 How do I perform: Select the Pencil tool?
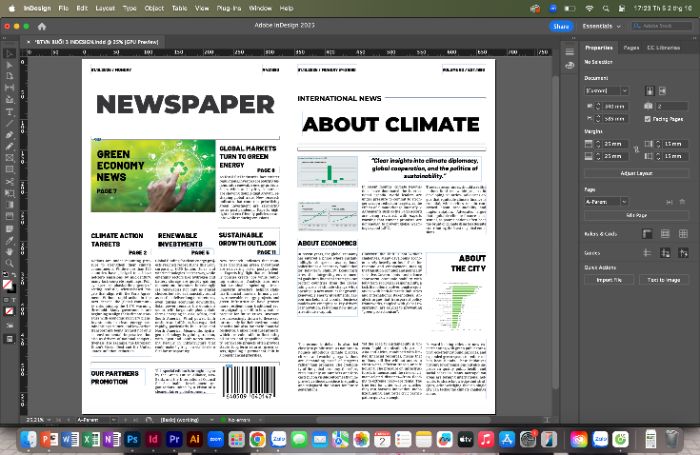pos(9,146)
